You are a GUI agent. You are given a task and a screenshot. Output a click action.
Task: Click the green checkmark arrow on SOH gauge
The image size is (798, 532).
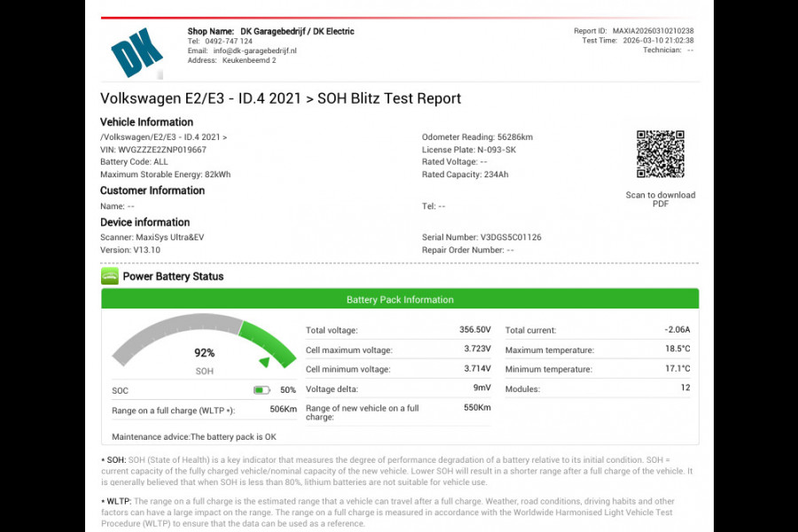pyautogui.click(x=264, y=362)
